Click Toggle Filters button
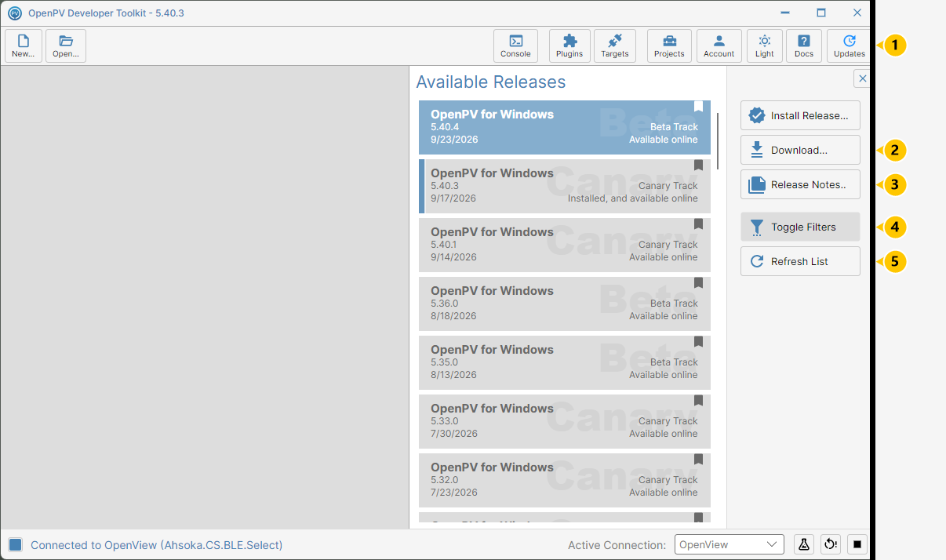 pos(800,227)
